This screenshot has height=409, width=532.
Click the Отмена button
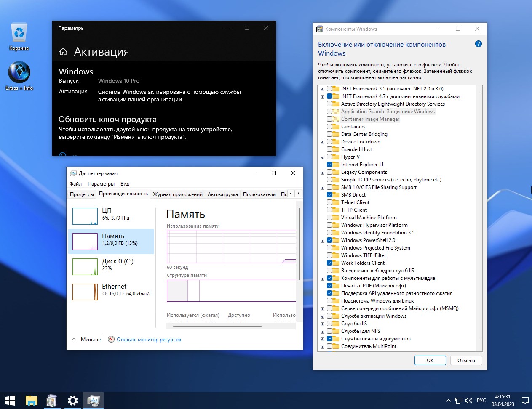(466, 361)
